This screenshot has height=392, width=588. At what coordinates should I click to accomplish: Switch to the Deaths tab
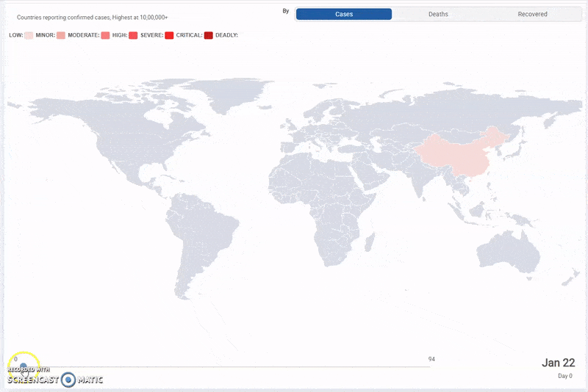[438, 14]
